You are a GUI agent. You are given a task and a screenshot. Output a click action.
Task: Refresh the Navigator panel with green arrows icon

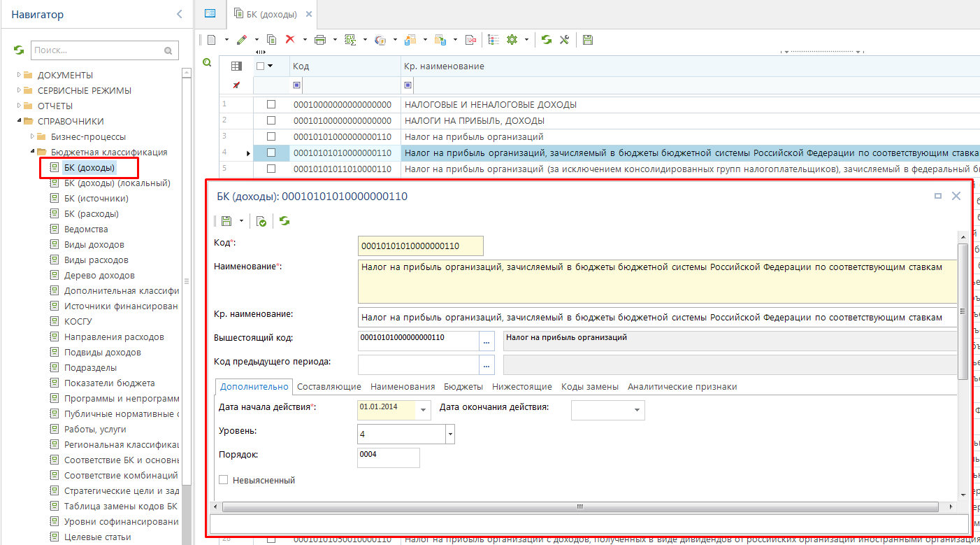(x=19, y=50)
